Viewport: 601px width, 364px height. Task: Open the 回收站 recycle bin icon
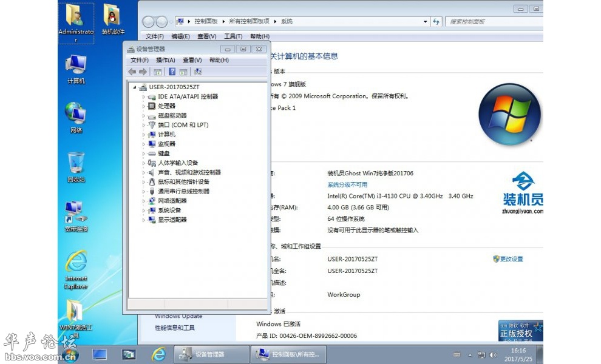(76, 167)
